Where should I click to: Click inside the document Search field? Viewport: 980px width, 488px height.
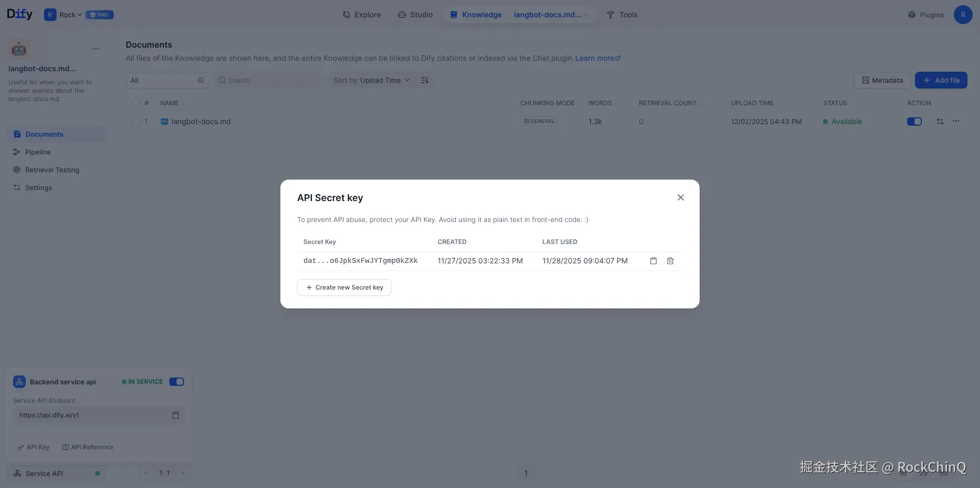(x=266, y=80)
